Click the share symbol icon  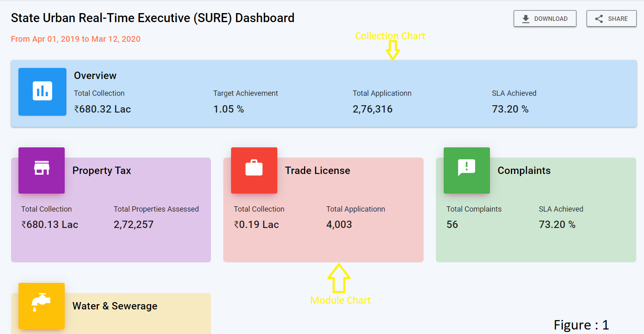599,19
